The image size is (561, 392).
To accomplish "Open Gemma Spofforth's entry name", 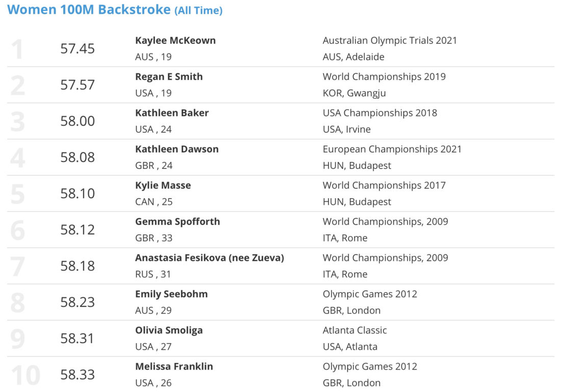I will [x=177, y=222].
